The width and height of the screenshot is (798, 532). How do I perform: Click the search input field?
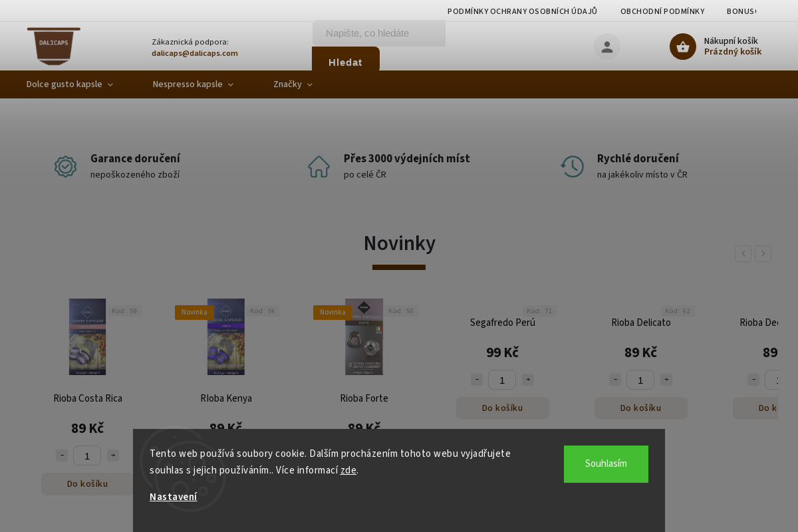378,33
